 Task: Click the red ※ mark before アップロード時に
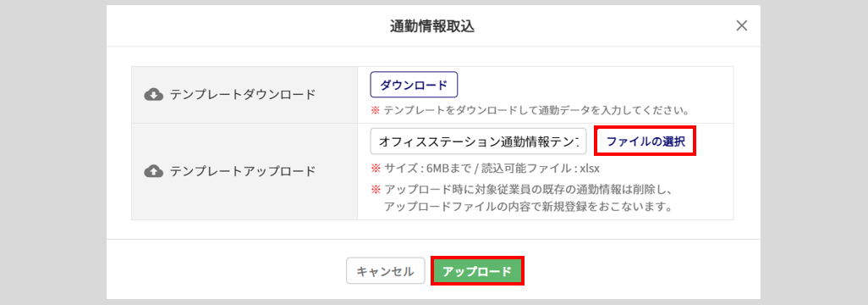click(376, 191)
